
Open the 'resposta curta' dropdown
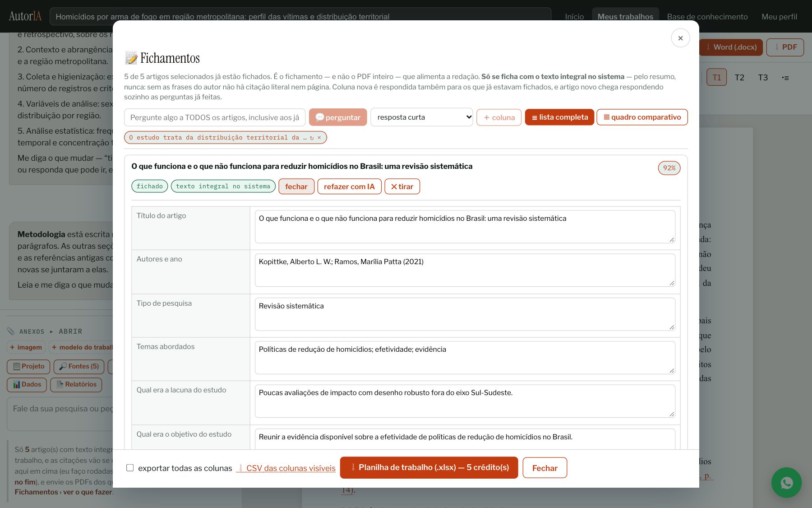[x=422, y=117]
